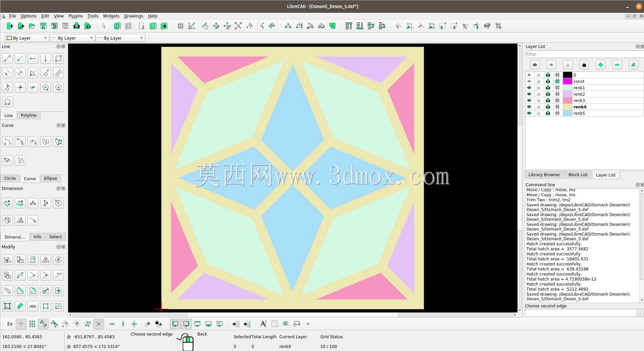Select the Move / Copy modify tool
Image resolution: width=644 pixels, height=351 pixels.
click(x=7, y=260)
